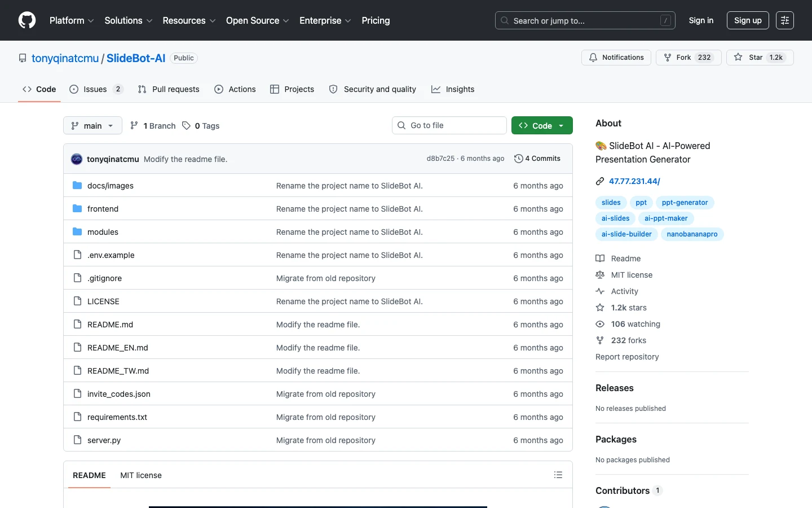This screenshot has width=812, height=508.
Task: Click the LICENSE file icon
Action: pyautogui.click(x=77, y=301)
